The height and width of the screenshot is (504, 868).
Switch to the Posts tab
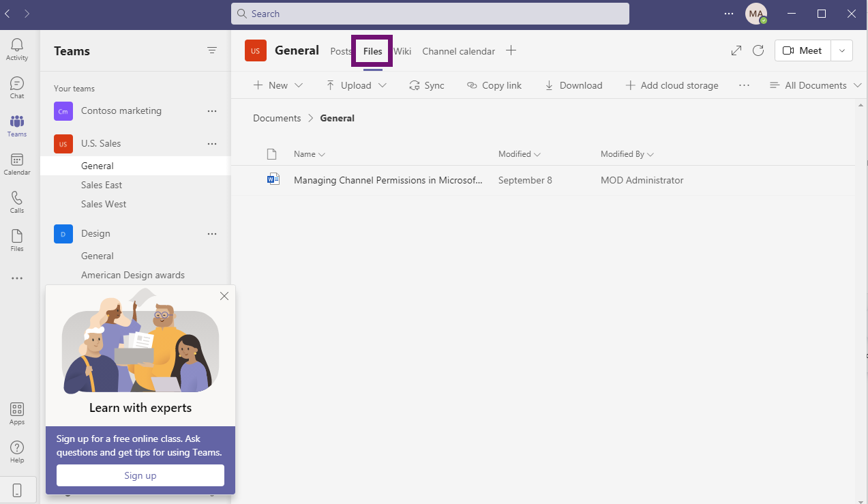point(340,51)
